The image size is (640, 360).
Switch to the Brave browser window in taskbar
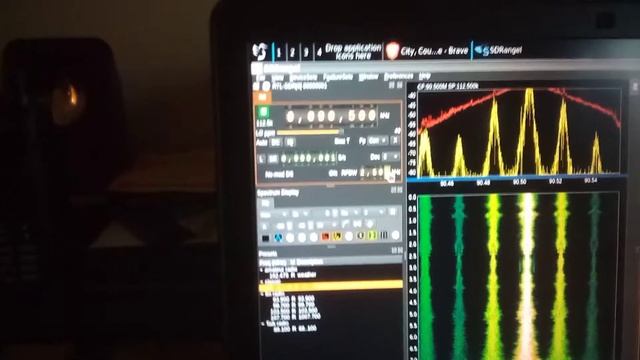427,51
